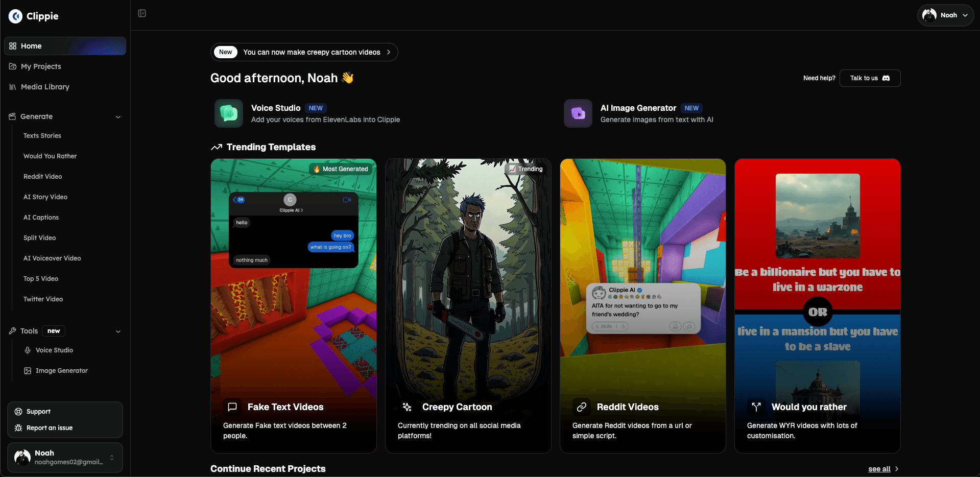
Task: Click Noah's avatar in sidebar footer
Action: click(x=22, y=458)
